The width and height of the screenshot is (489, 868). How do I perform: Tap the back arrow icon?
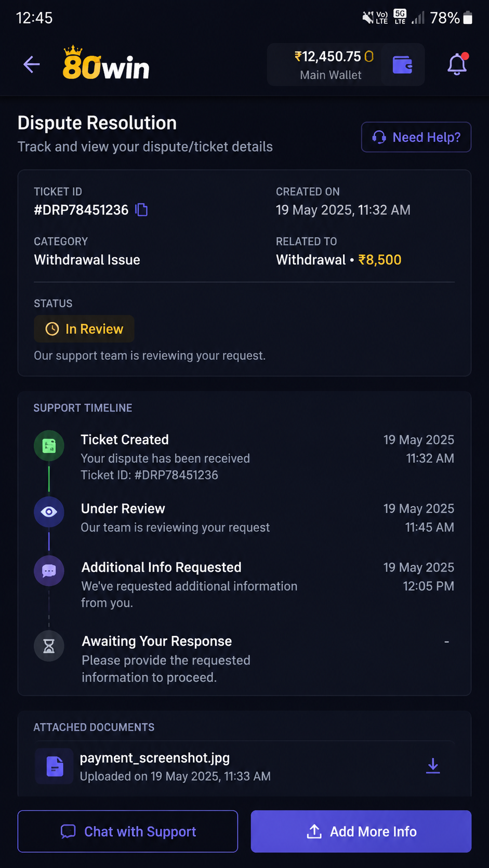coord(32,64)
